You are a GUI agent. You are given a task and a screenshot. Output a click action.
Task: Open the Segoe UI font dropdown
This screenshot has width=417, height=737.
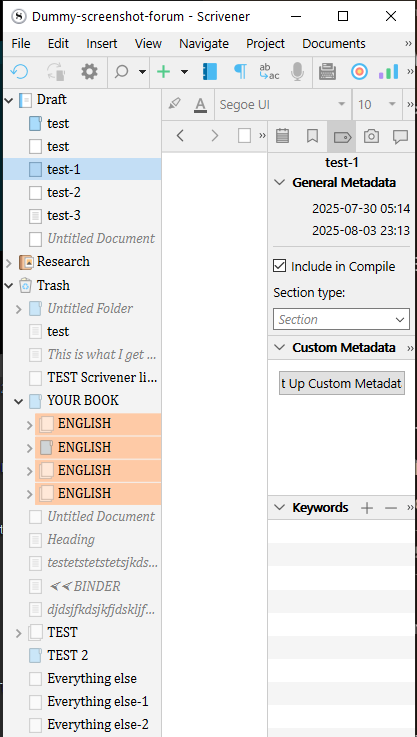click(x=283, y=104)
